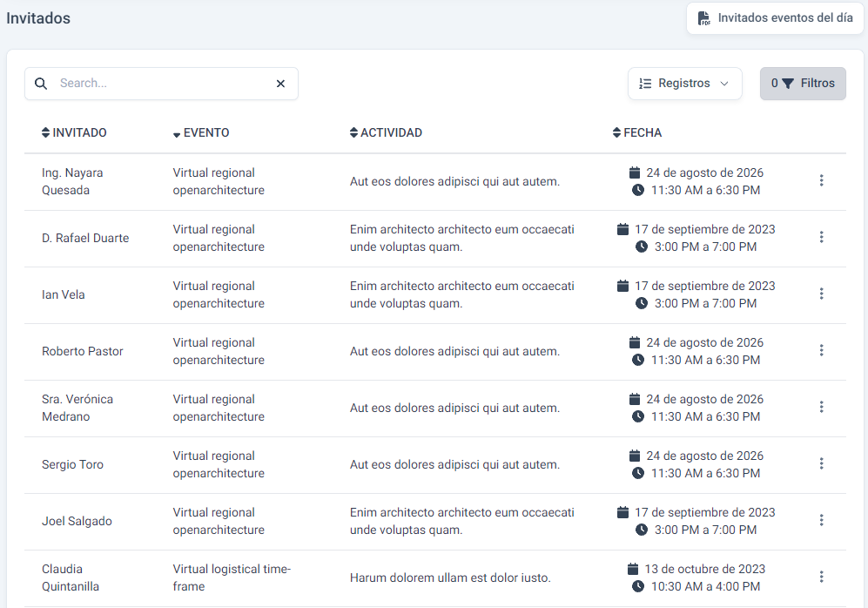Click the clock icon in Claudia Quintanilla's row
Viewport: 868px width, 608px height.
(x=638, y=586)
